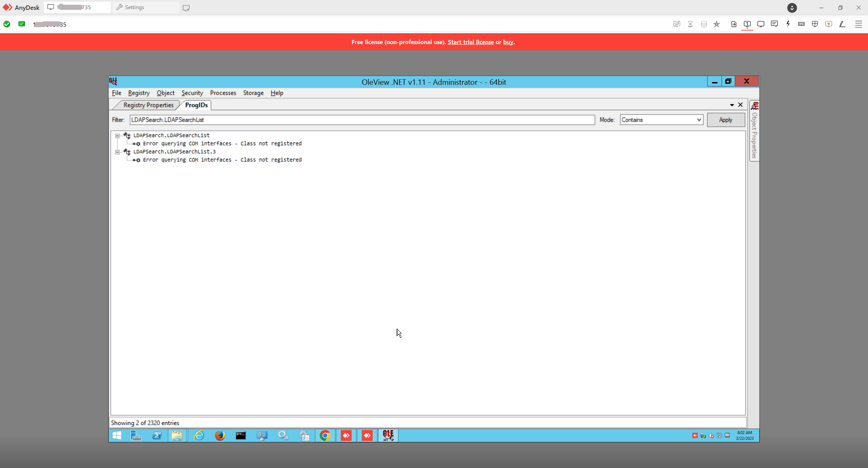Launch Firefox from remote taskbar
The height and width of the screenshot is (468, 868).
pos(220,435)
